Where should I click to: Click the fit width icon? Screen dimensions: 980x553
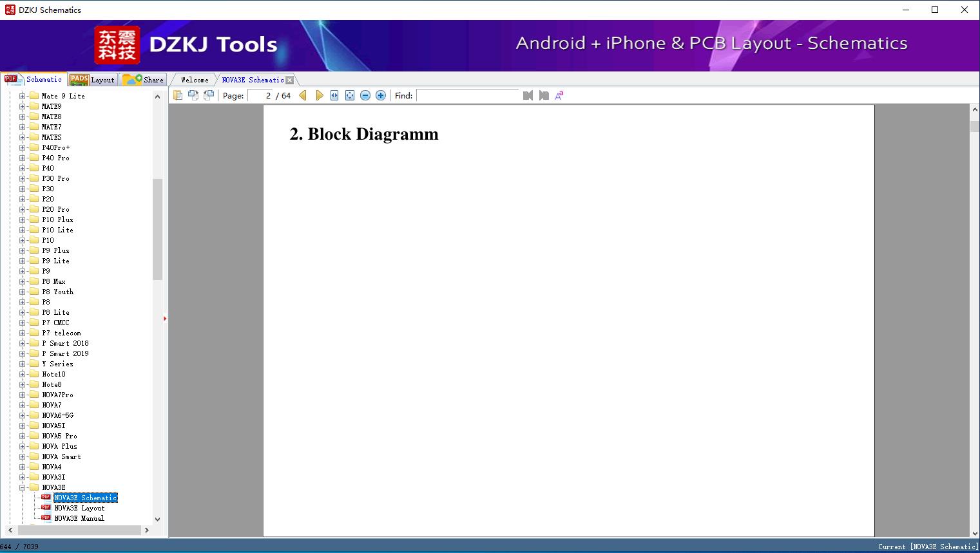(x=334, y=95)
